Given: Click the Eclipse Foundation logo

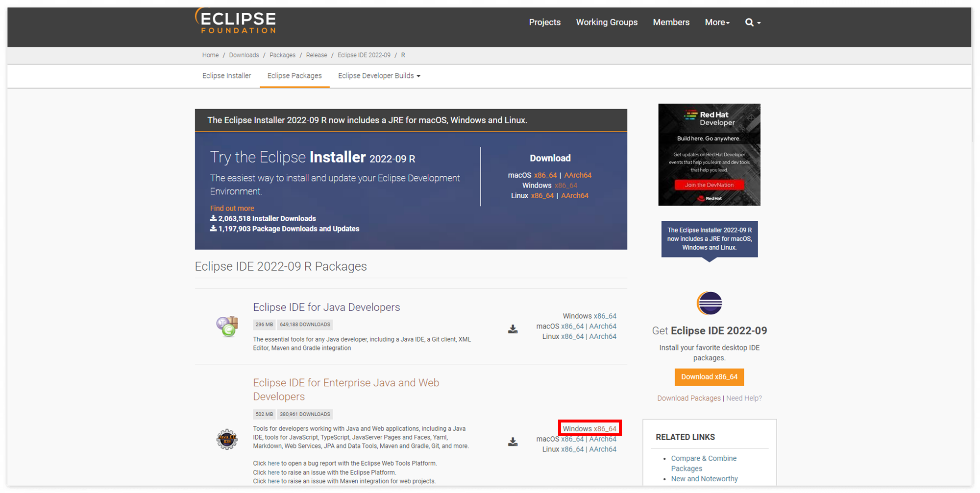Looking at the screenshot, I should pyautogui.click(x=235, y=21).
